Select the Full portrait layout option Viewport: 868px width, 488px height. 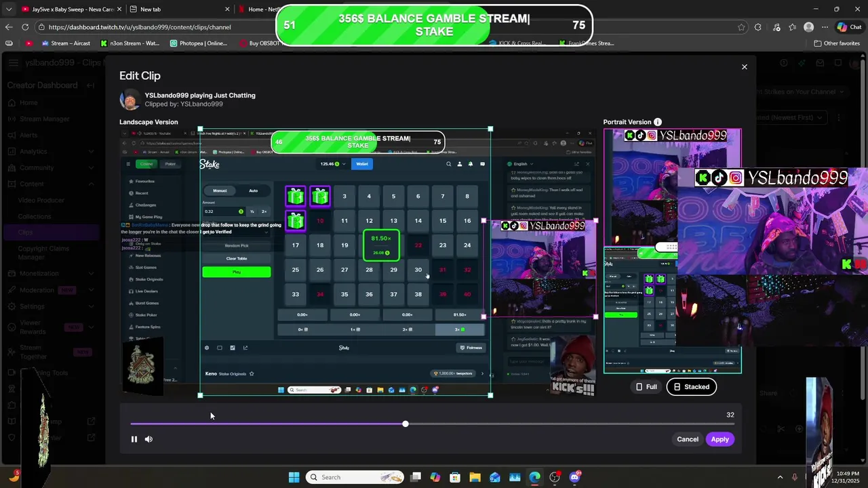pos(646,387)
